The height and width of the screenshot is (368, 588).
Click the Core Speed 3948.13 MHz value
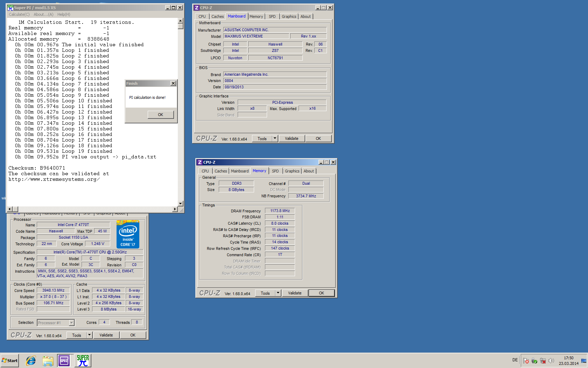[x=54, y=290]
